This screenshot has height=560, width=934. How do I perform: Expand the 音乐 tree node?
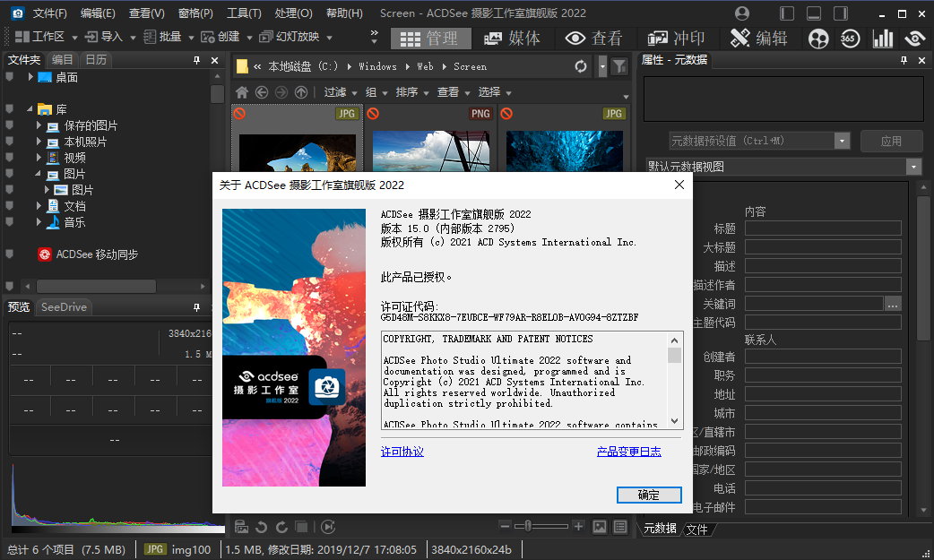(39, 221)
